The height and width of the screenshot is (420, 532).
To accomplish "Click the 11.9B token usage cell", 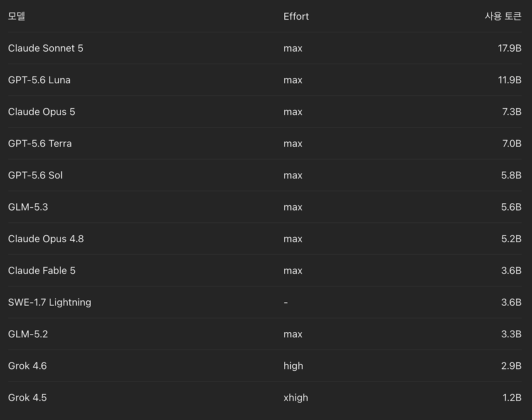I will point(510,80).
